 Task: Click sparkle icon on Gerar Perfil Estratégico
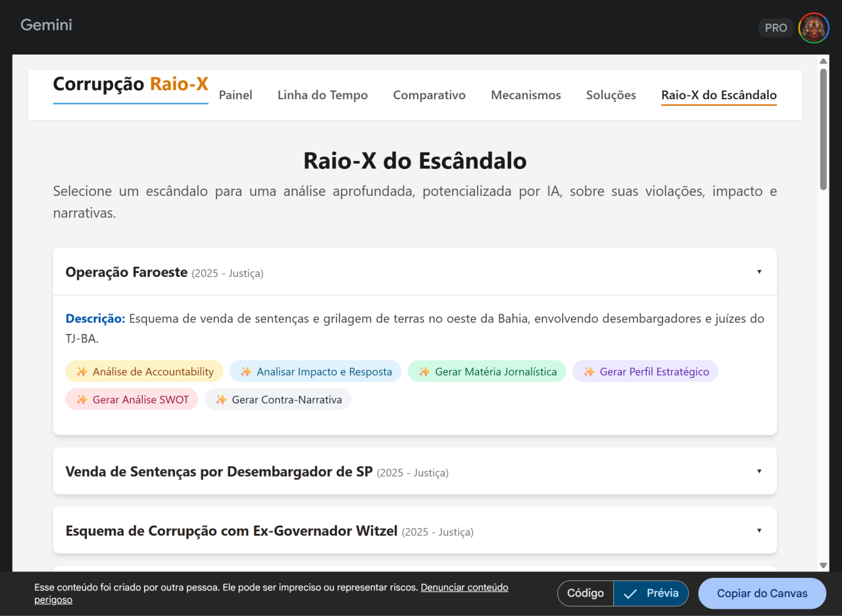coord(589,372)
